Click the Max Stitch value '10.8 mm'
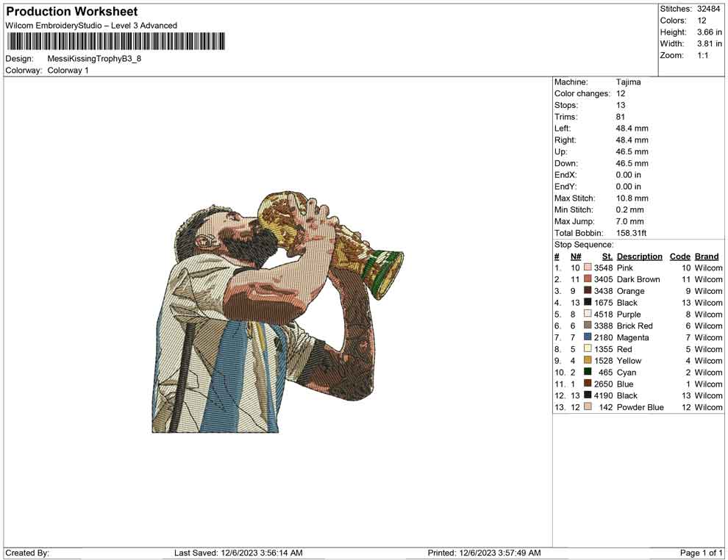Screen dimensions: 728x560 point(632,198)
